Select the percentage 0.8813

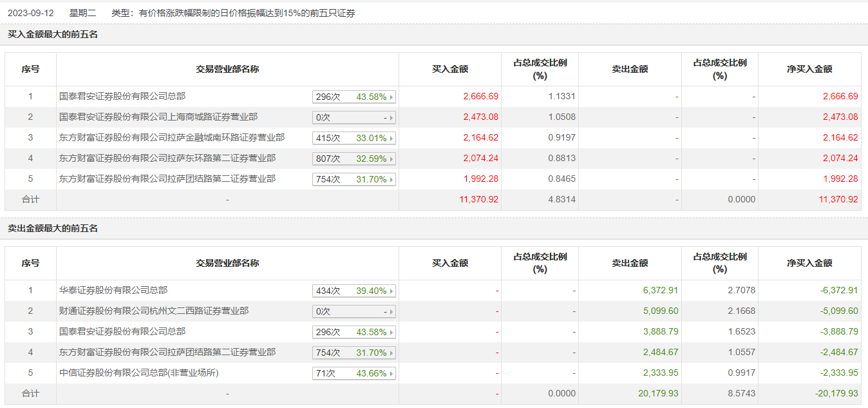(562, 159)
